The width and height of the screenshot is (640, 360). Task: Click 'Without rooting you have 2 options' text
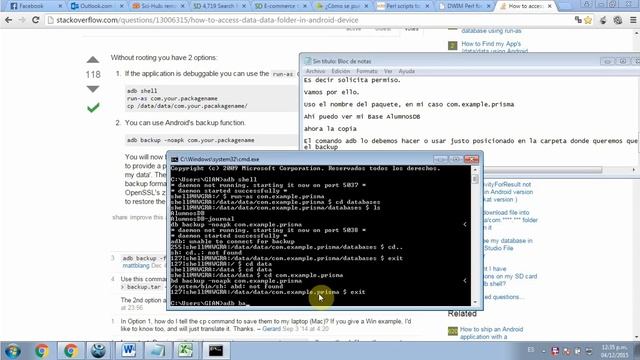coord(164,58)
